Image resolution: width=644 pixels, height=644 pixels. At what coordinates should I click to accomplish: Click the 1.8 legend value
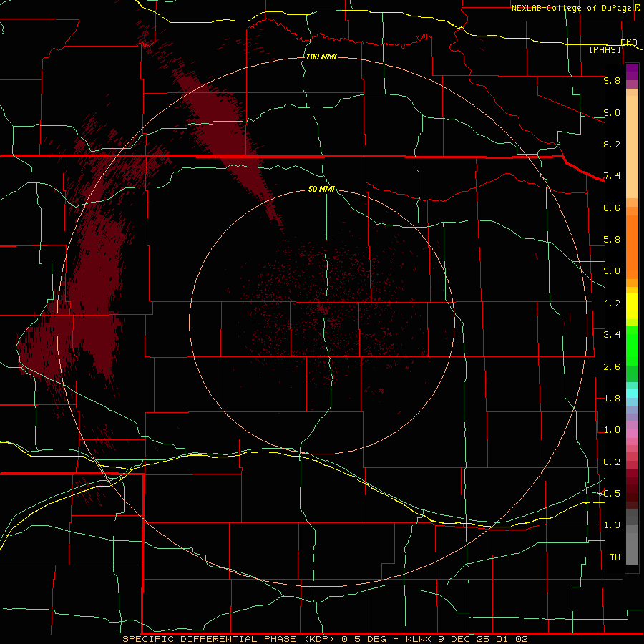coord(612,399)
